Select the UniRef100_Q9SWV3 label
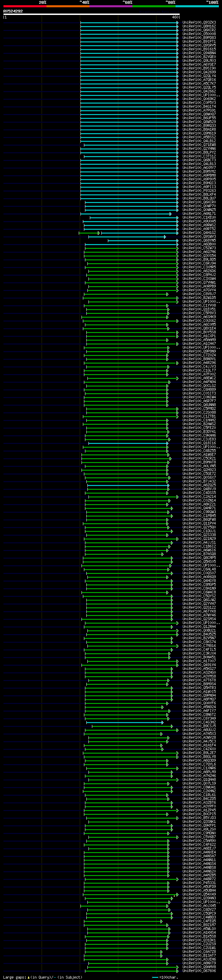 pos(199,237)
